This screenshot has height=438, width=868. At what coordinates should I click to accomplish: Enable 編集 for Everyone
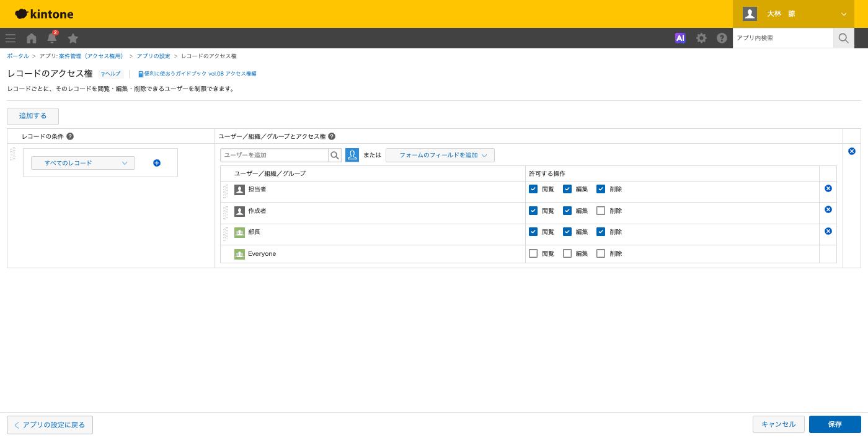(x=567, y=253)
